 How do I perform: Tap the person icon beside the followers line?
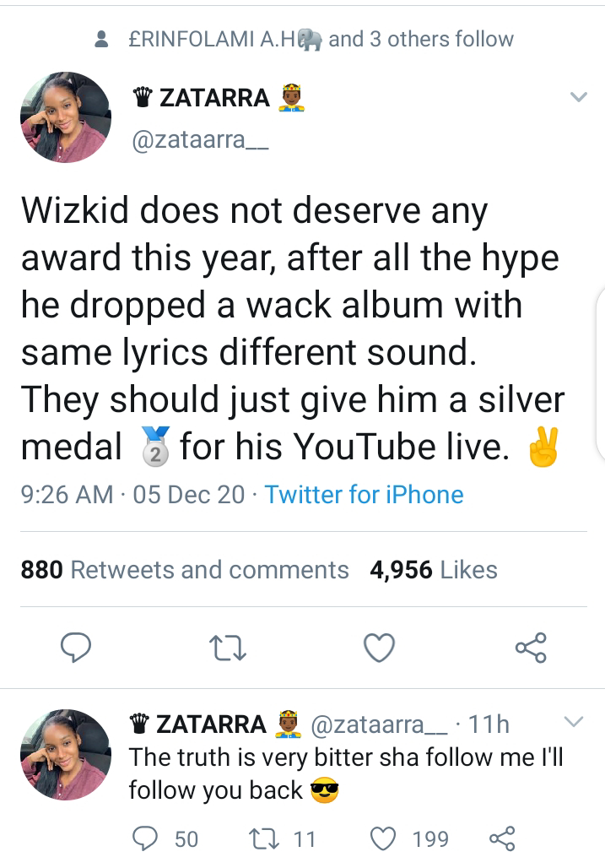click(x=101, y=40)
